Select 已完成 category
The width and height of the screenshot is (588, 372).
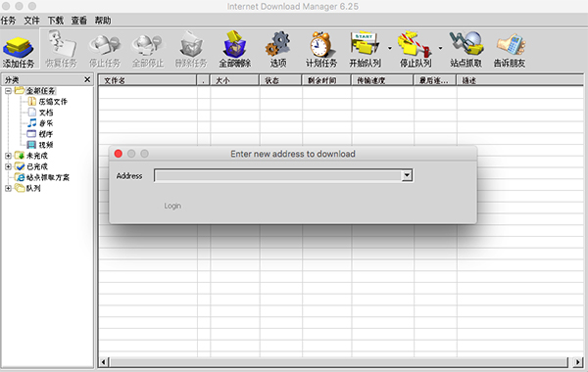coord(37,166)
